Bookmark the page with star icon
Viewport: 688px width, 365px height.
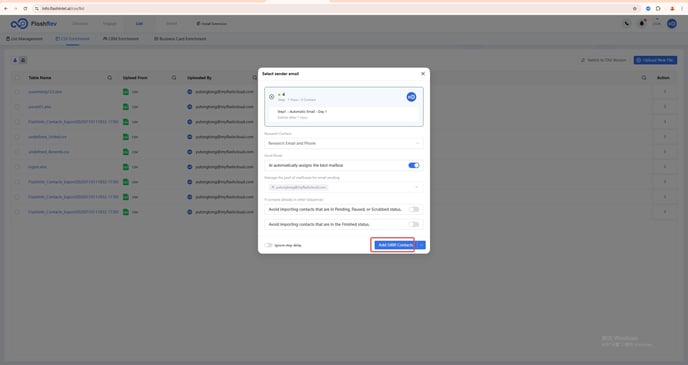tap(634, 8)
